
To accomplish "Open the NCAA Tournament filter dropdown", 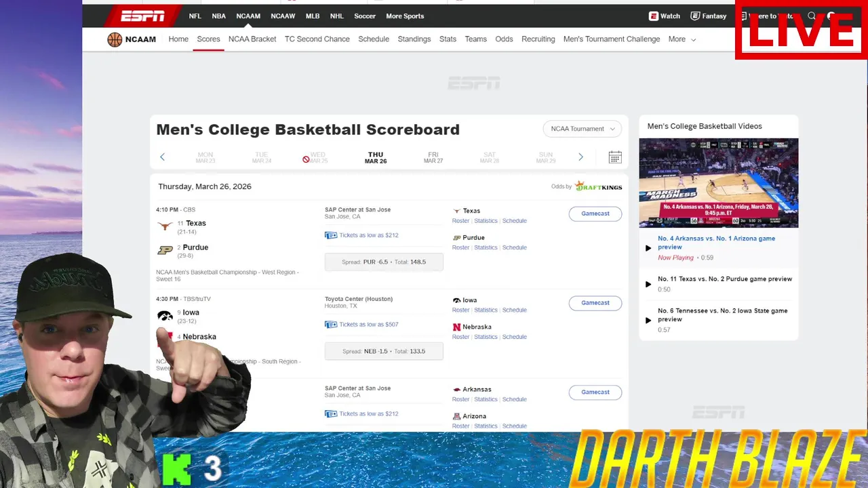I will (582, 129).
